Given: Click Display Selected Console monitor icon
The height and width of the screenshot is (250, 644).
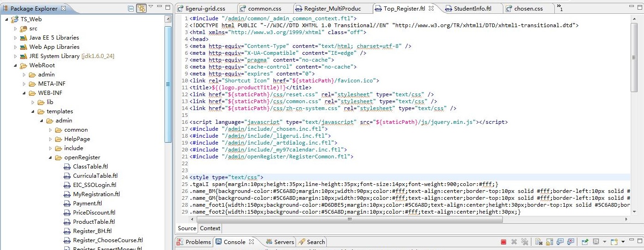Looking at the screenshot, I should [x=596, y=242].
